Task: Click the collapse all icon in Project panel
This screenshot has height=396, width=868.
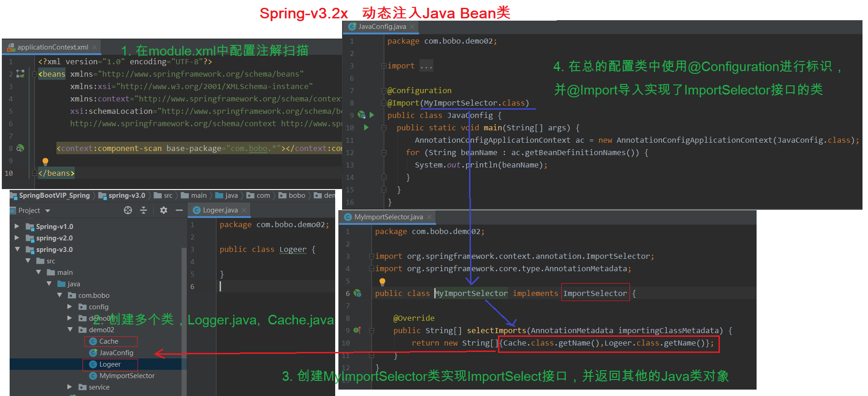Action: pyautogui.click(x=144, y=210)
